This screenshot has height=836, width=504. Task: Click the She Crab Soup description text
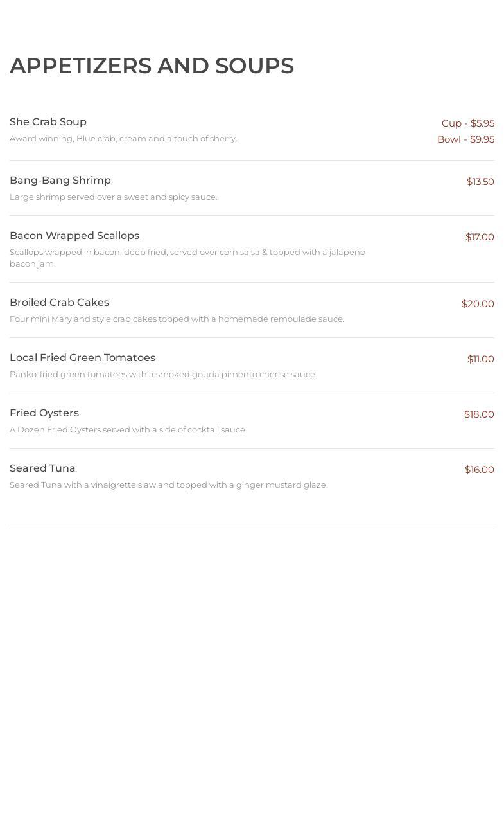123,139
